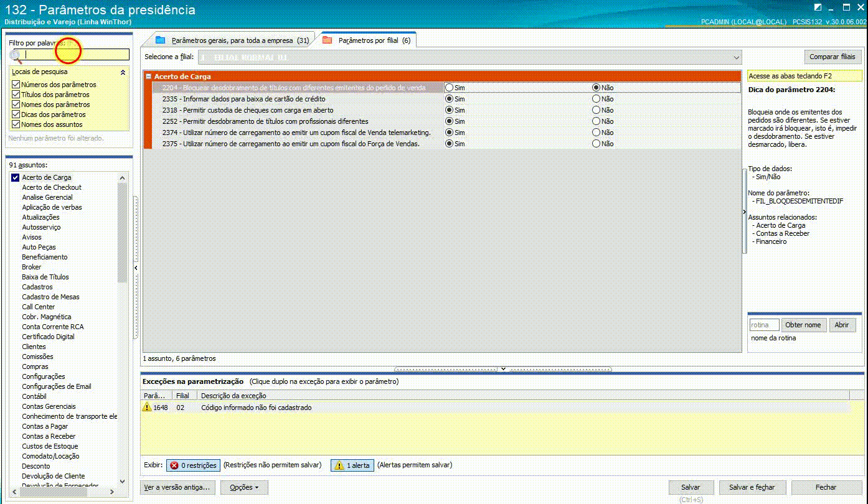
Task: Click the left-panel collapse arrow handle
Action: click(x=136, y=268)
